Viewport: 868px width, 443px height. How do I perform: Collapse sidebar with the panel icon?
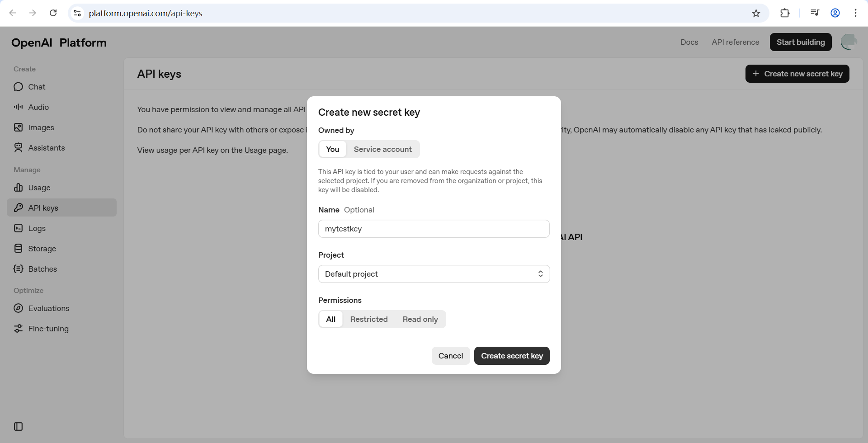18,426
